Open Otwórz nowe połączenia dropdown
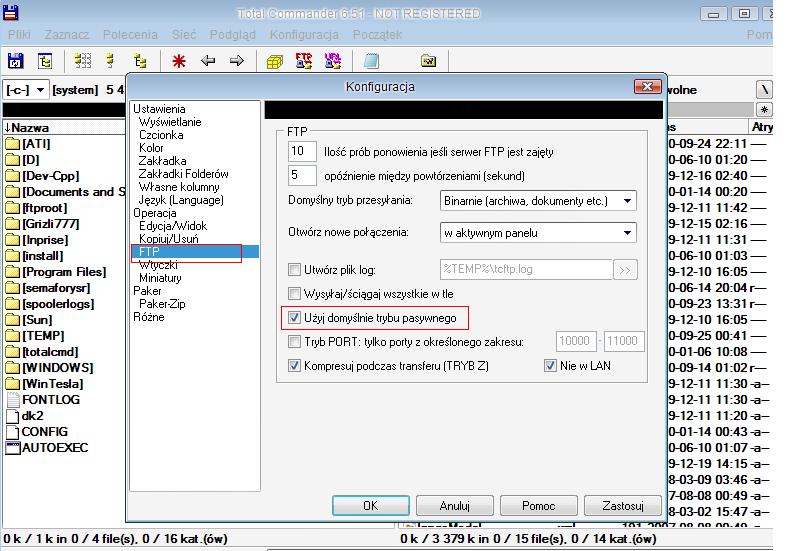Image resolution: width=808 pixels, height=551 pixels. [538, 232]
